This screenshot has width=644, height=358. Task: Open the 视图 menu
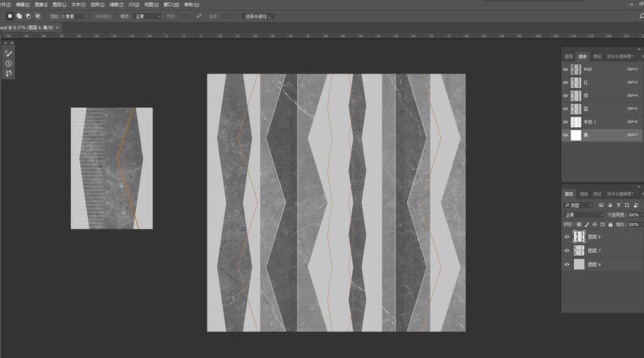click(151, 4)
